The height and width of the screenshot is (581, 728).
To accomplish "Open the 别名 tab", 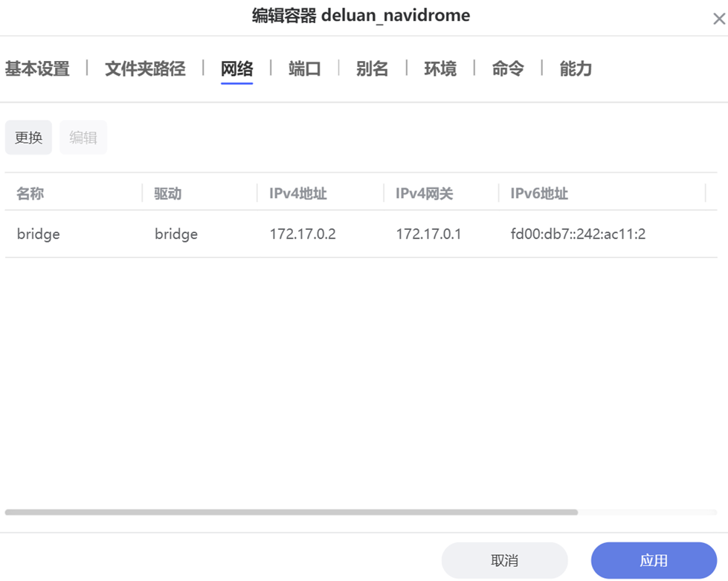I will point(372,69).
